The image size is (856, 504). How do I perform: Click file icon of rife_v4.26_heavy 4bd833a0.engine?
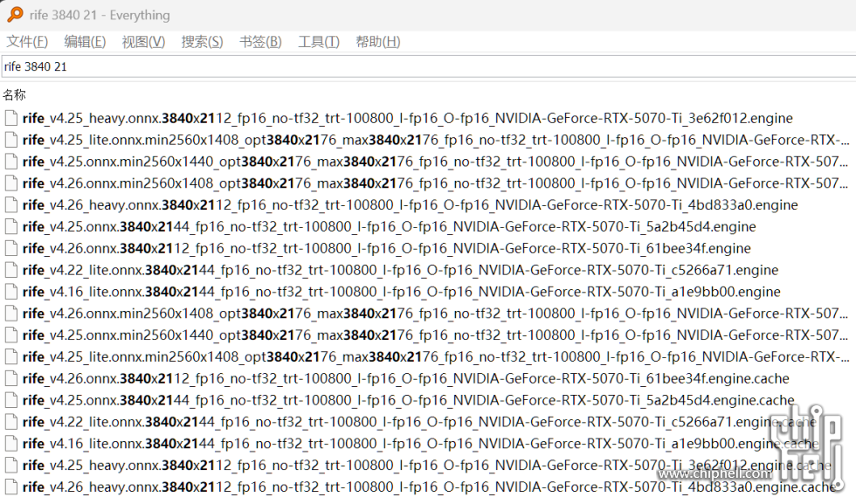tap(10, 204)
